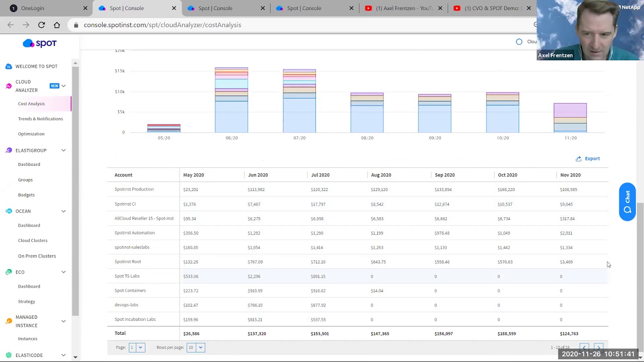Collapse the Ocean section chevron
The height and width of the screenshot is (362, 644).
[x=63, y=211]
